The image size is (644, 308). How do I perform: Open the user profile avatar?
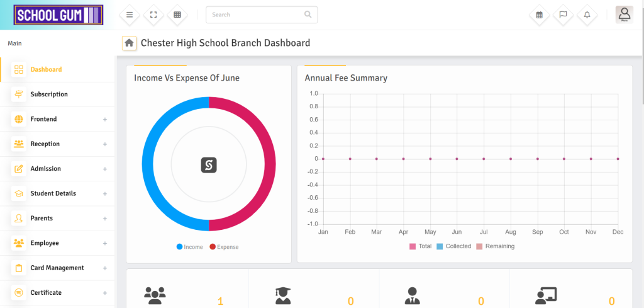624,14
